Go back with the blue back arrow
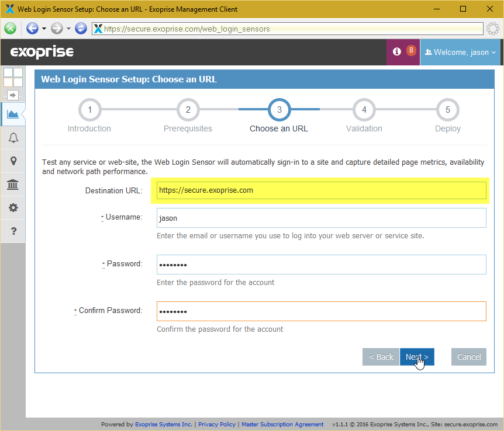Viewport: 504px width, 431px height. (32, 28)
